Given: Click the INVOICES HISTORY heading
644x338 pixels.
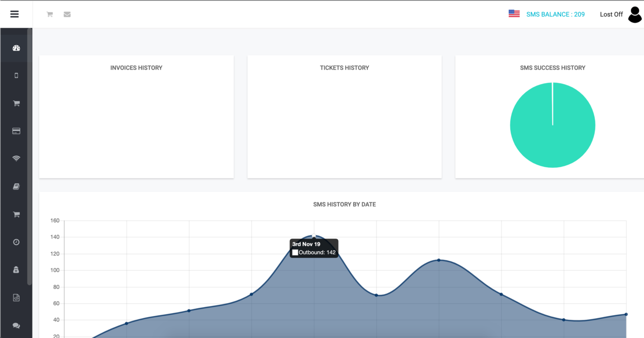Looking at the screenshot, I should 136,68.
